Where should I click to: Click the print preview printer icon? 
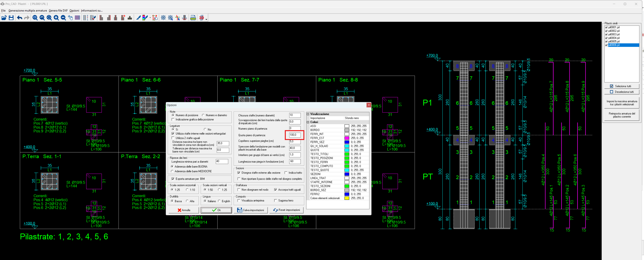coord(193,18)
